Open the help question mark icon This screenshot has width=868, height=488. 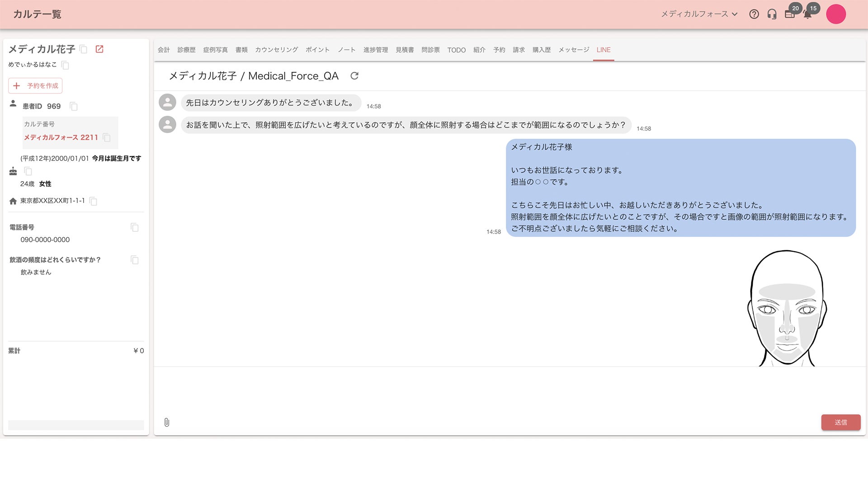click(754, 14)
